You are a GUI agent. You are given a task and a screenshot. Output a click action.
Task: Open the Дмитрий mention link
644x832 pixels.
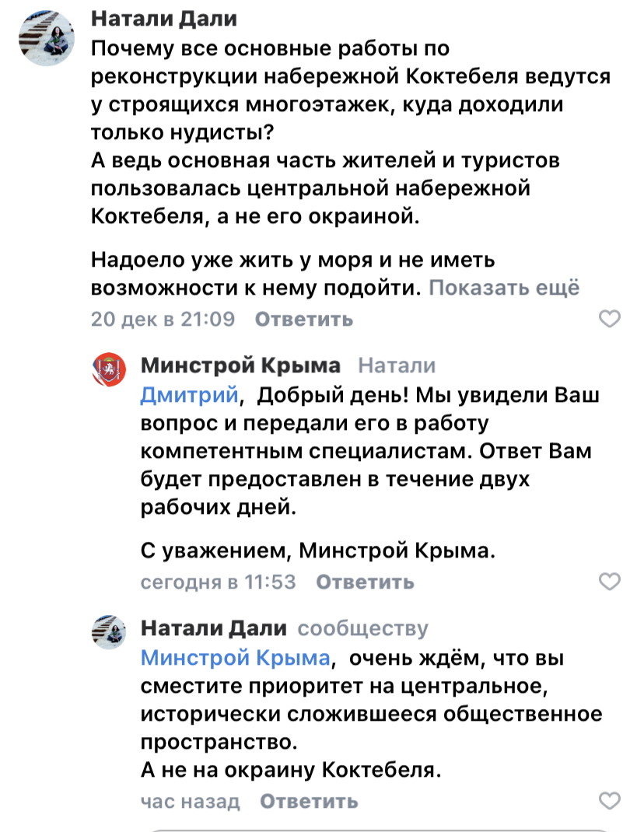coord(190,395)
